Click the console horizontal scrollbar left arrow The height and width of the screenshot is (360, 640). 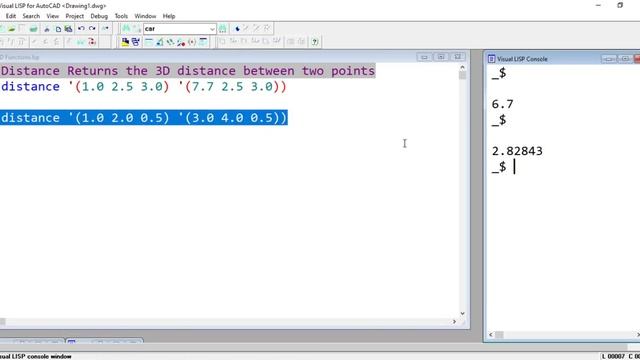pyautogui.click(x=491, y=335)
